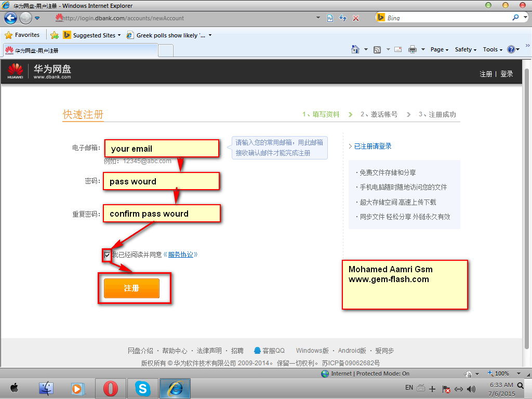Screen dimensions: 532x399
Task: Click the 注册 link in top header
Action: pyautogui.click(x=486, y=74)
